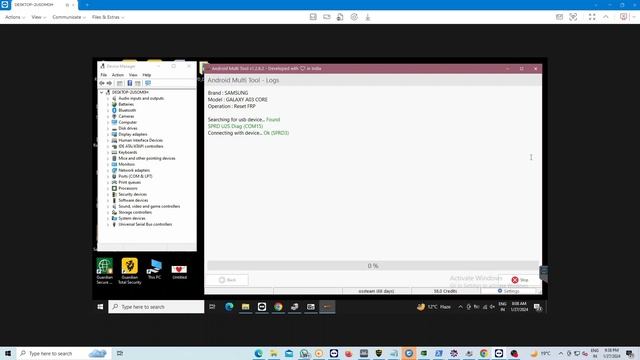
Task: Expand Universal Serial Bus controllers
Action: (108, 224)
